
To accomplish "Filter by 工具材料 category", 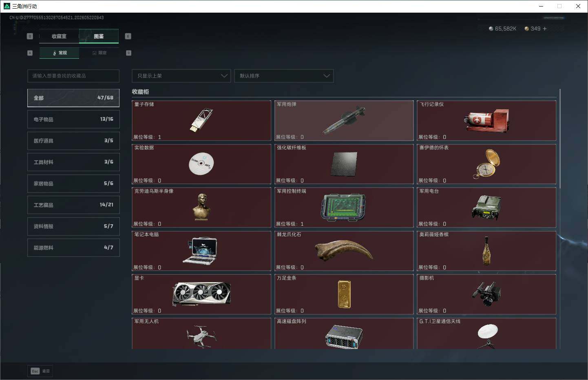I will click(73, 162).
